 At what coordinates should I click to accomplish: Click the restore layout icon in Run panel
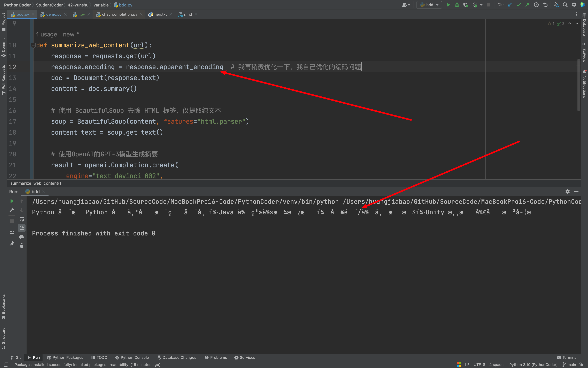click(x=12, y=232)
